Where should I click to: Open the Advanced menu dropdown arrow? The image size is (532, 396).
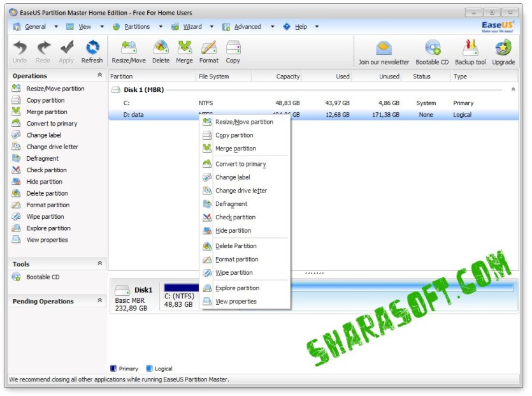[273, 27]
